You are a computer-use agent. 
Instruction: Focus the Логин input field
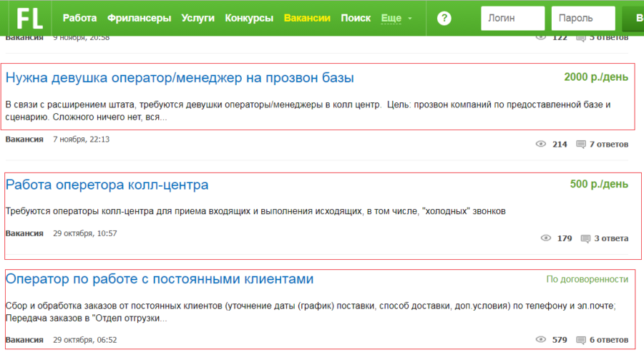[513, 18]
